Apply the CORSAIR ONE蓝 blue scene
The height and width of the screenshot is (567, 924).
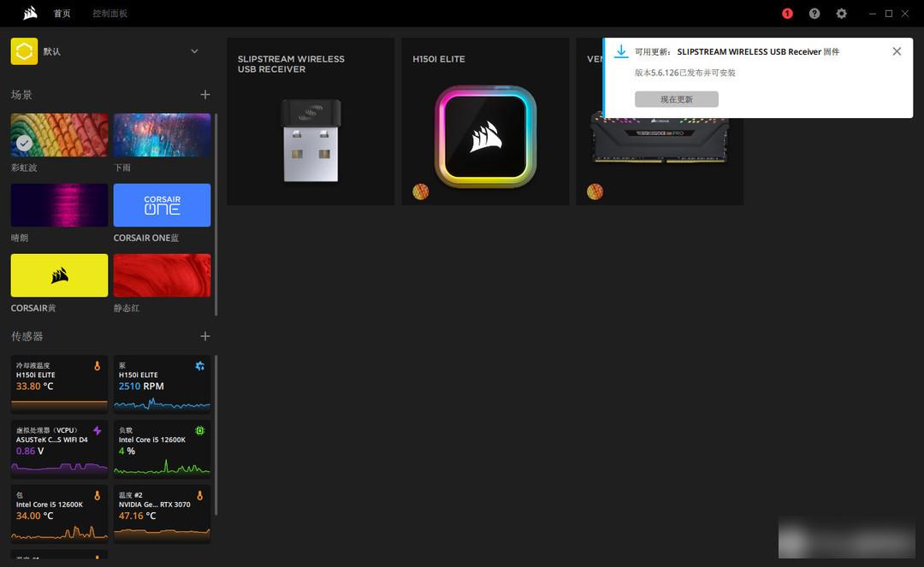[x=162, y=205]
